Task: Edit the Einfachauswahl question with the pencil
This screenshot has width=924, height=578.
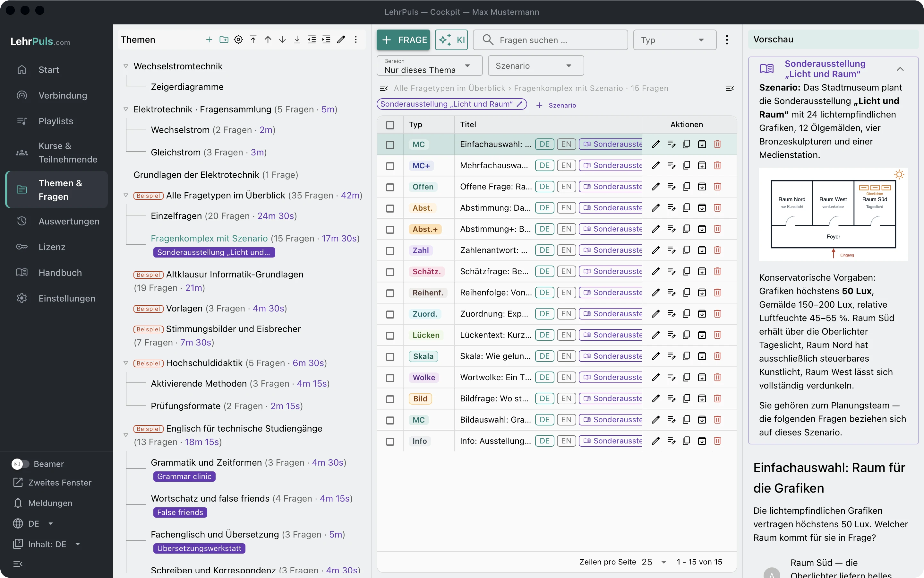Action: coord(656,144)
